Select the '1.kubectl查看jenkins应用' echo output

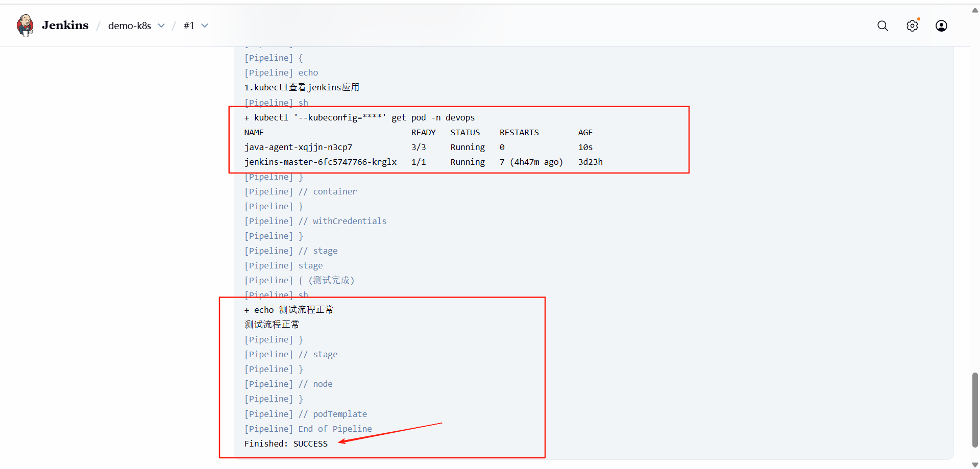click(302, 87)
